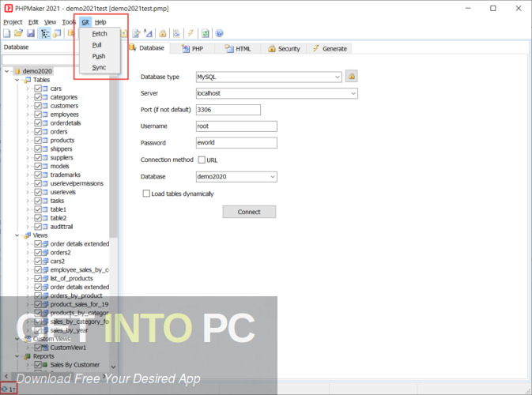
Task: Open the Database type dropdown
Action: point(338,77)
